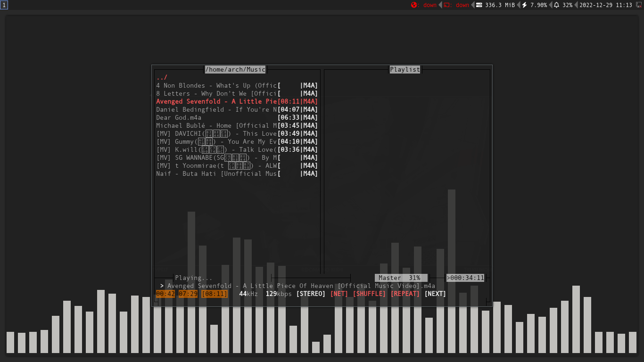Click the screen recorder icon at top right
Screen dimensions: 644x362
(640, 5)
